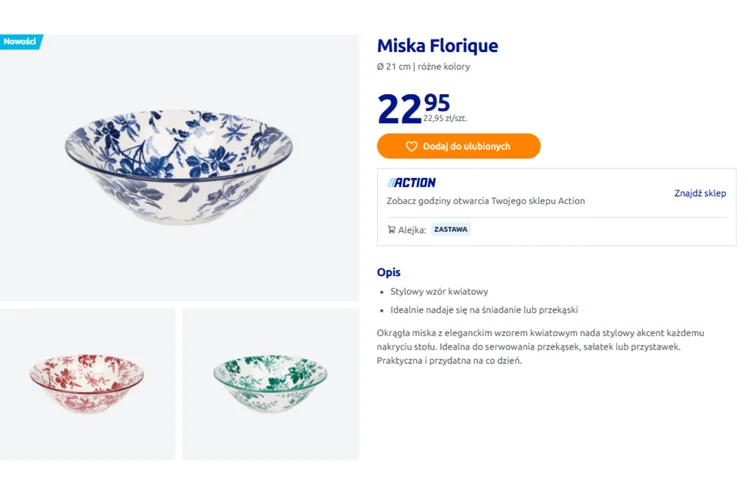This screenshot has width=748, height=494.
Task: Click the shopping cart icon beside Alejka
Action: (x=391, y=230)
